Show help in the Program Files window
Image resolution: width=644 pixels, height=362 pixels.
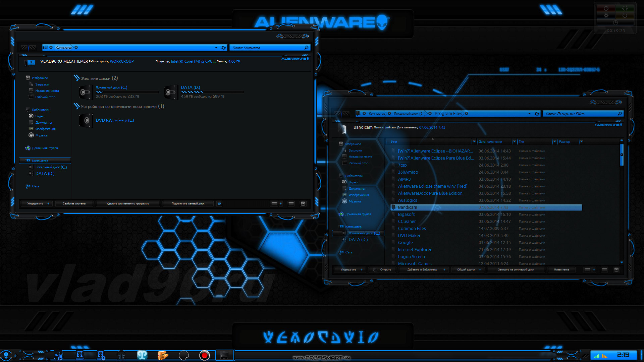coord(616,269)
